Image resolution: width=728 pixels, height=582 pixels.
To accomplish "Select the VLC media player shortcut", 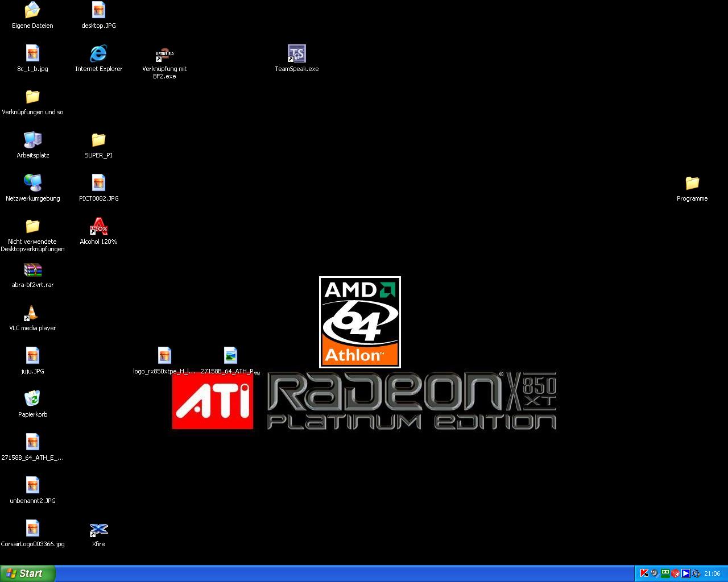I will pos(32,313).
